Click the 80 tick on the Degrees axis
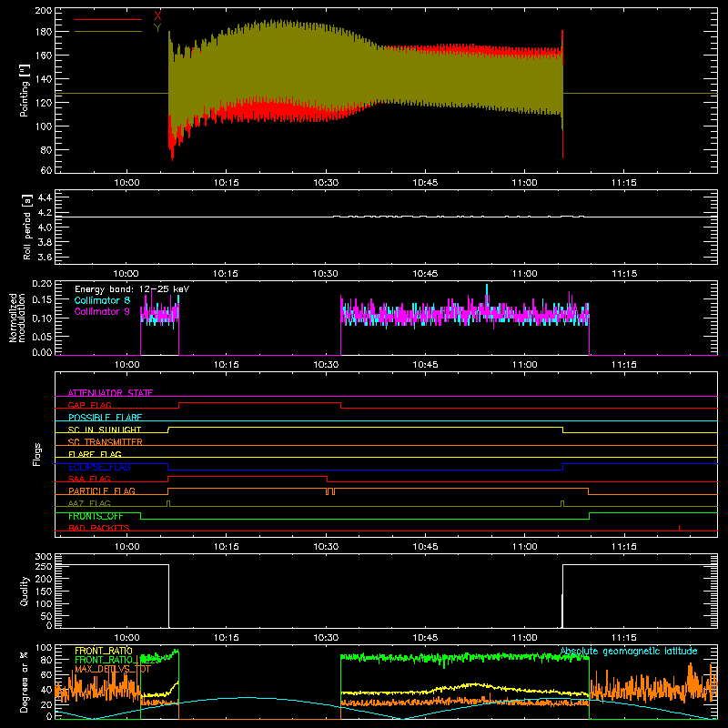 tap(46, 660)
